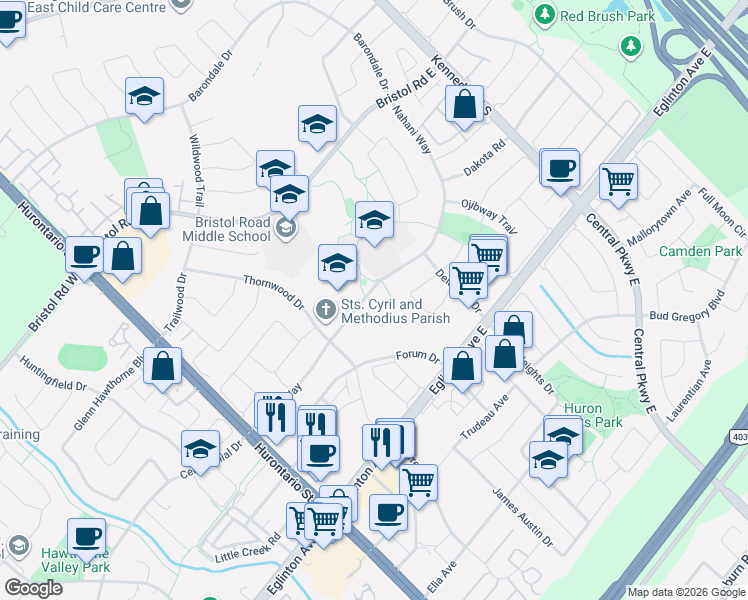The image size is (748, 600).
Task: Select the Sts. Cyril and Methodius Parish label
Action: [395, 311]
